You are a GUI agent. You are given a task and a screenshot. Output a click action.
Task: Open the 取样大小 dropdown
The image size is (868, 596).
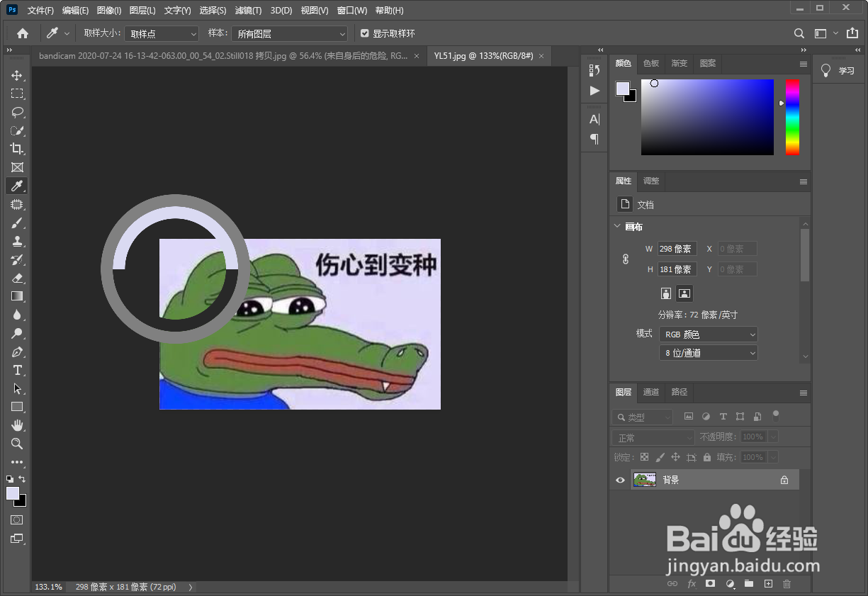(x=162, y=33)
